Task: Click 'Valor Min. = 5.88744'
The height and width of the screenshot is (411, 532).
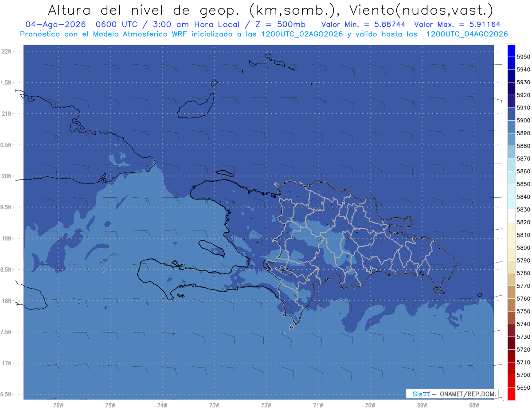Action: (364, 24)
